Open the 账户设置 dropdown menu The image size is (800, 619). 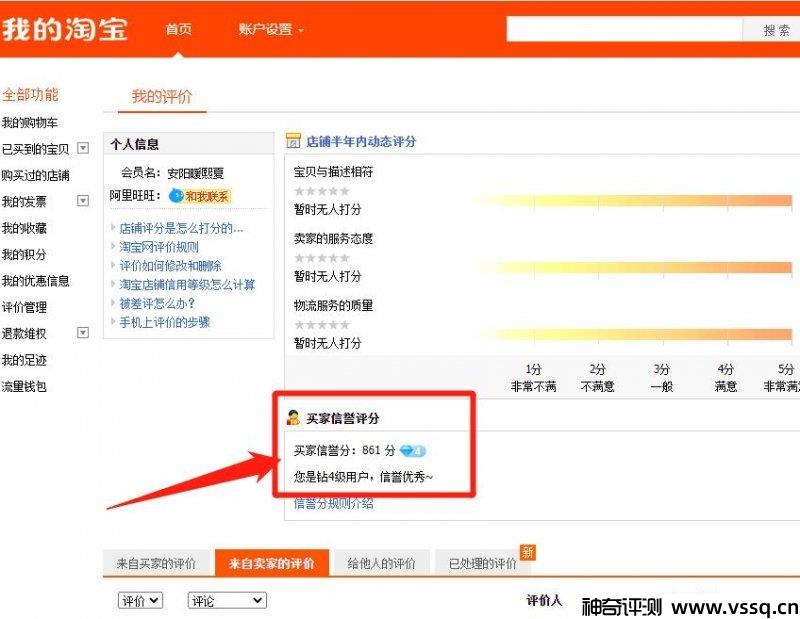(x=270, y=30)
